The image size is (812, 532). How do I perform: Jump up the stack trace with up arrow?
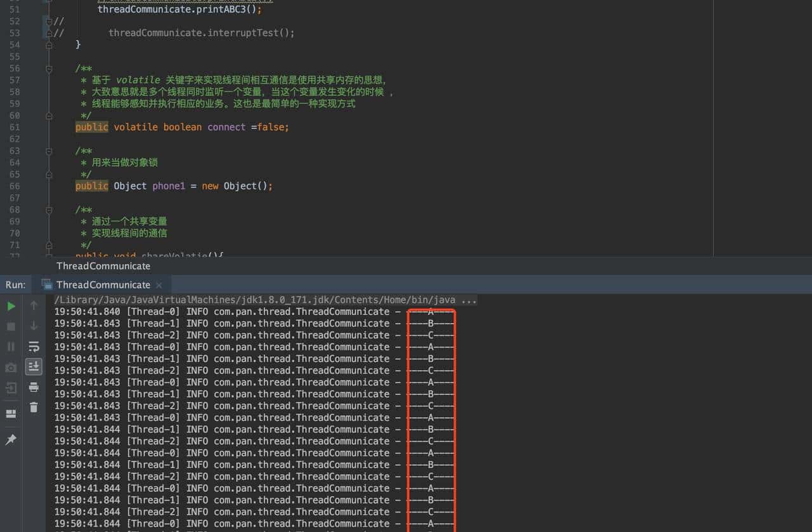pos(34,306)
